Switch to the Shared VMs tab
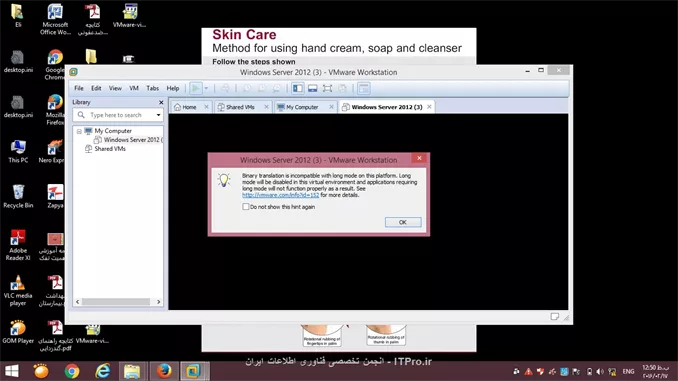 [x=240, y=107]
